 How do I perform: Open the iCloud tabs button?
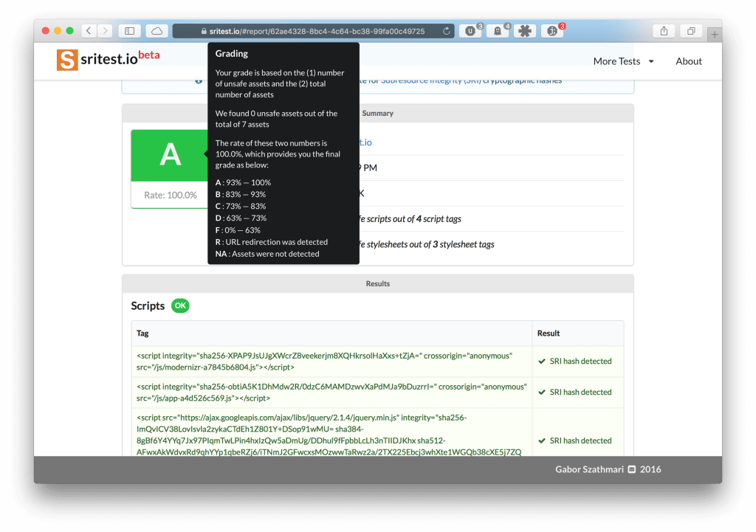pyautogui.click(x=157, y=31)
